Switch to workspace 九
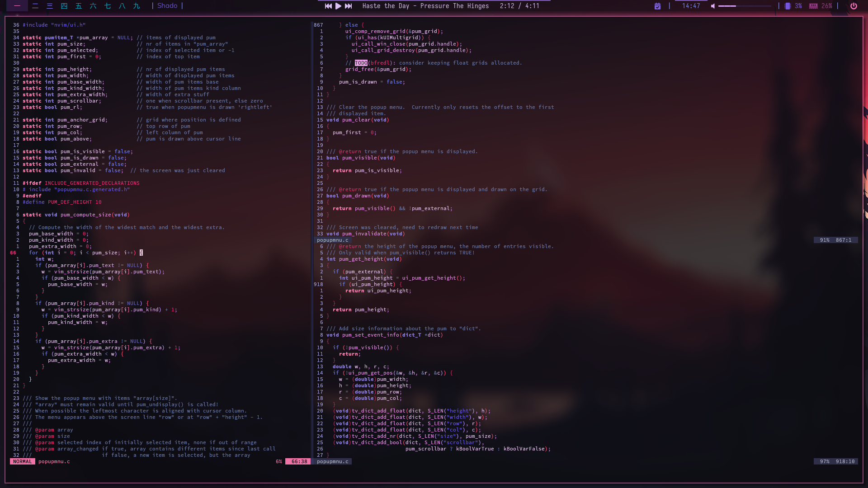Viewport: 868px width, 488px height. point(137,6)
